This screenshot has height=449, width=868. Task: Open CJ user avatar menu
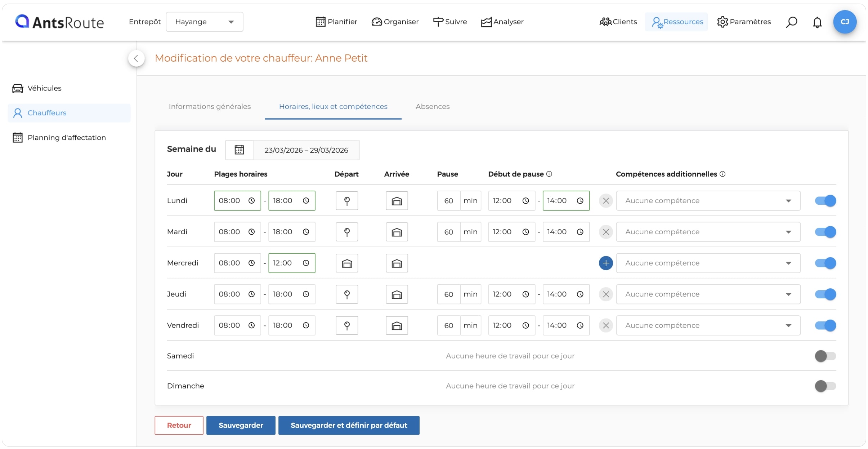845,22
